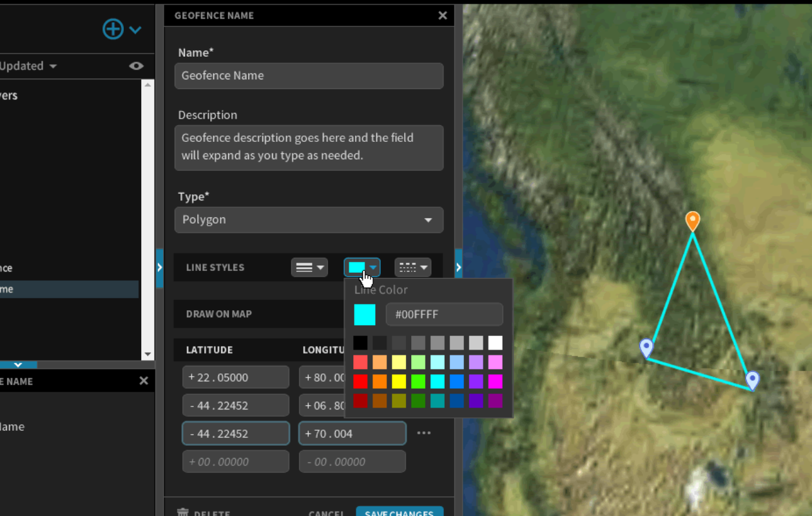The image size is (812, 516).
Task: Click the #00FFFF hex color field
Action: click(x=445, y=315)
